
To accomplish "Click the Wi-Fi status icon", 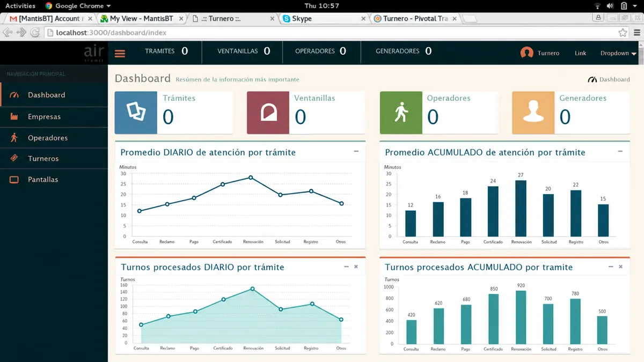I will click(597, 6).
